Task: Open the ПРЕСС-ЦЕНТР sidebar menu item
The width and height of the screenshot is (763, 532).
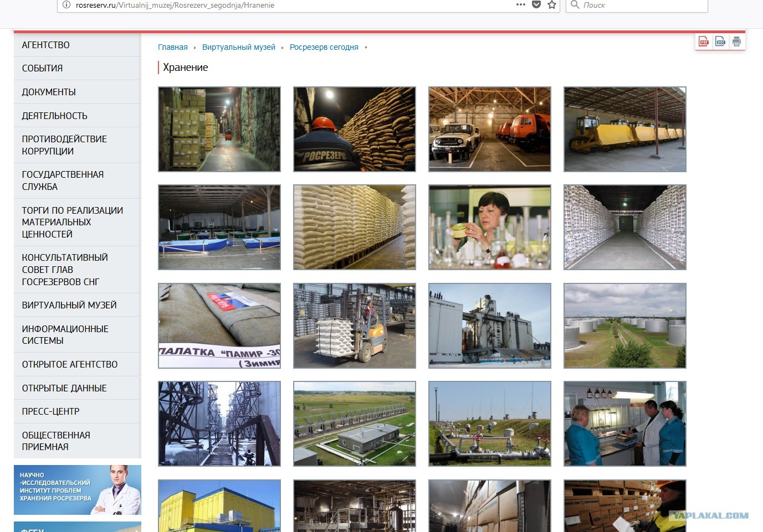Action: tap(78, 411)
